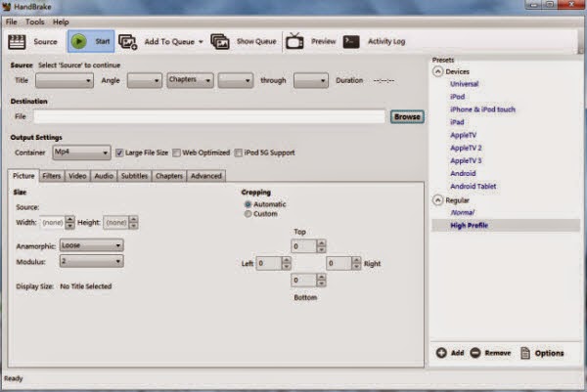The width and height of the screenshot is (587, 392).
Task: Click the Source clapperboard icon
Action: click(17, 41)
